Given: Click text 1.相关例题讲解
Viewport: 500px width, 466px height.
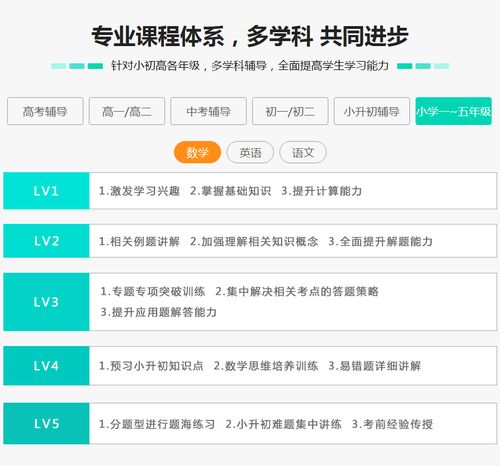Looking at the screenshot, I should (x=139, y=241).
